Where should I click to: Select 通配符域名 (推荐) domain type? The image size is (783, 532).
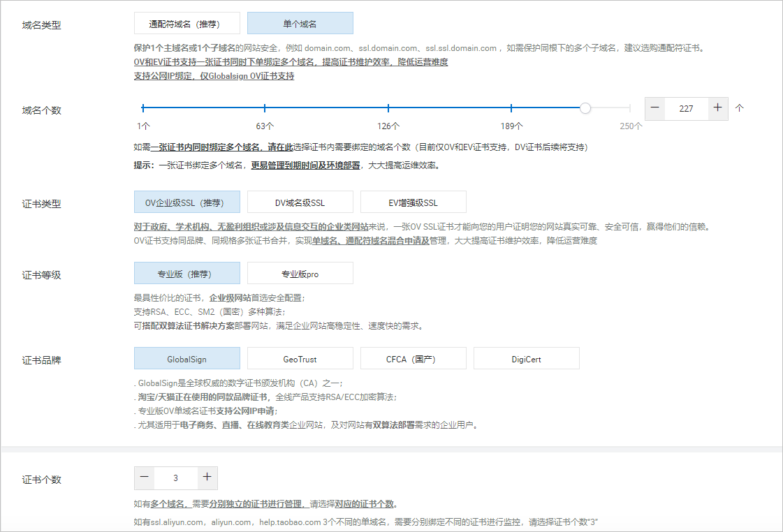[186, 24]
